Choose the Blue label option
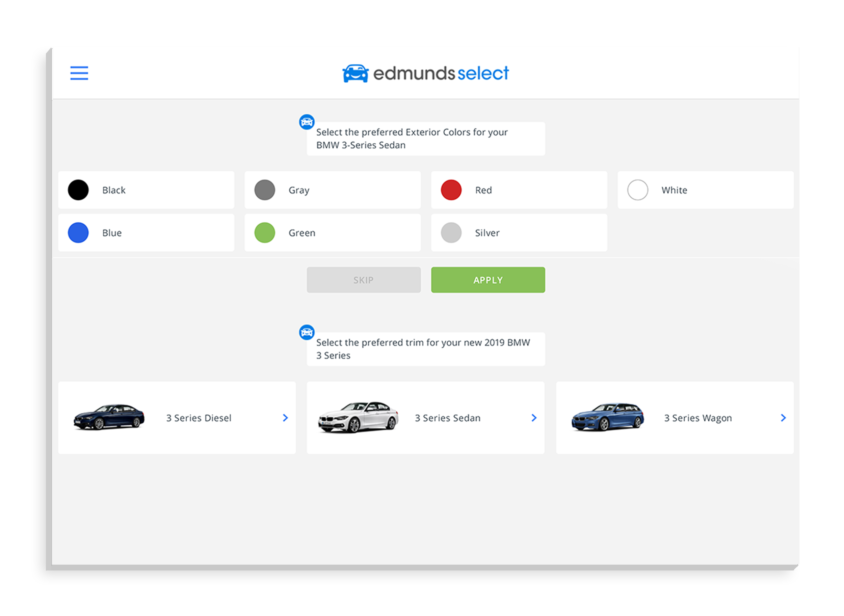This screenshot has width=844, height=616. click(112, 233)
